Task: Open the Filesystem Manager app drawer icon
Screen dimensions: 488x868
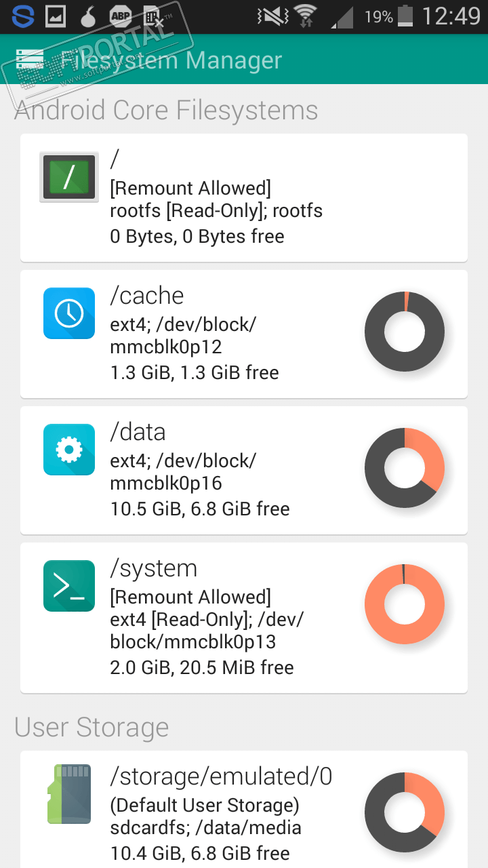Action: [30, 60]
